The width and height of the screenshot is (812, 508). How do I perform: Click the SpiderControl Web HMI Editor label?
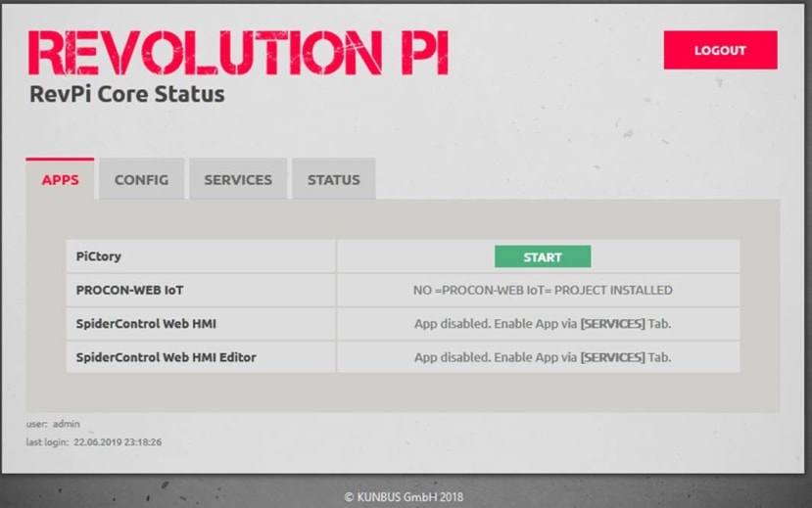pyautogui.click(x=166, y=357)
